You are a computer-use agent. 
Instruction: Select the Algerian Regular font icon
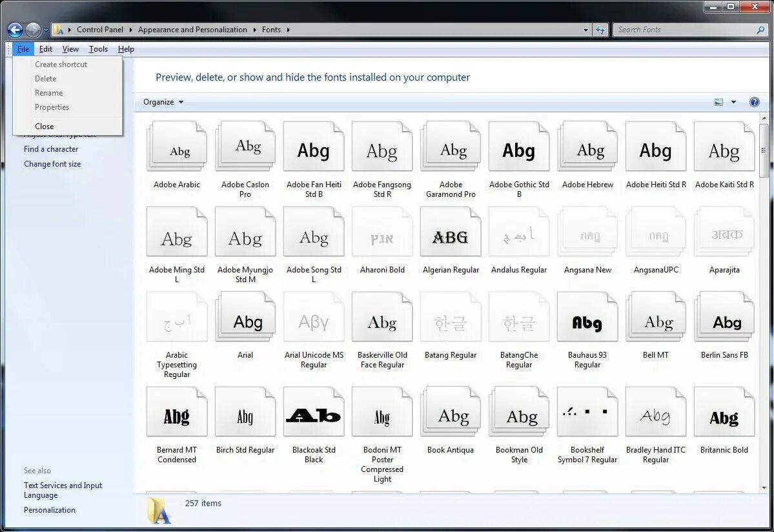click(x=451, y=231)
